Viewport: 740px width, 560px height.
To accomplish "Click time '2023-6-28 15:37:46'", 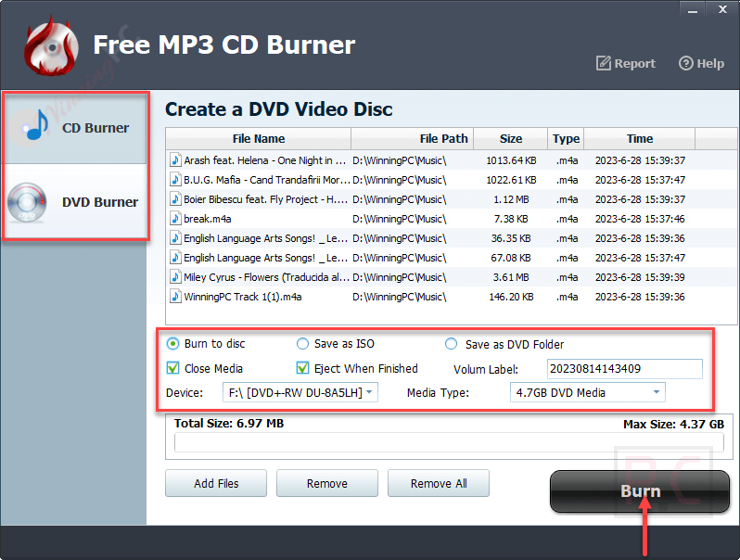I will (x=640, y=219).
